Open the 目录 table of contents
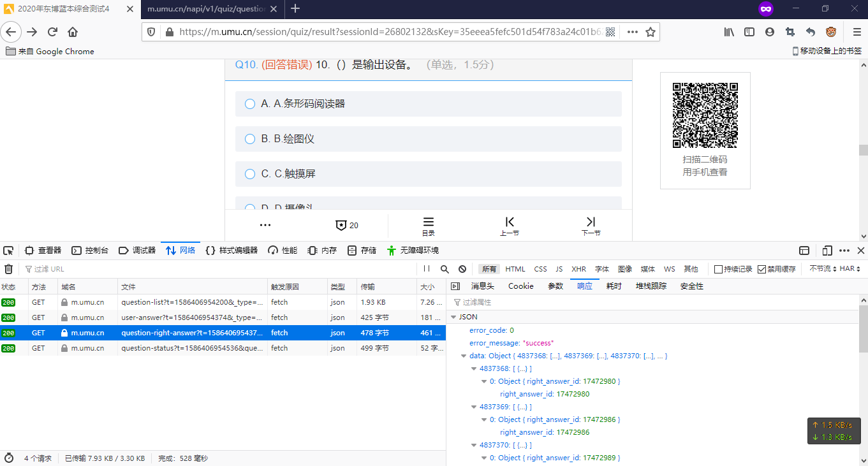This screenshot has height=466, width=868. (428, 226)
